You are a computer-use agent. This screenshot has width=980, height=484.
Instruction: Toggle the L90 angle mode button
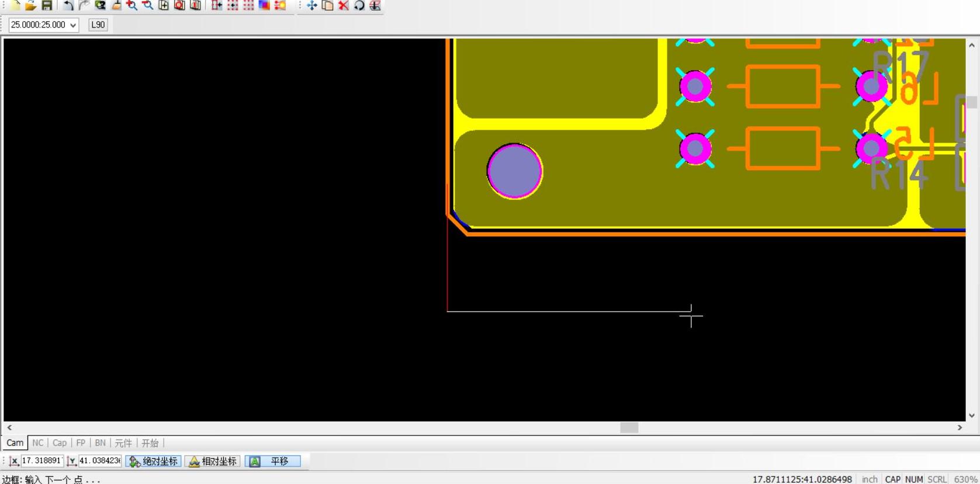98,25
